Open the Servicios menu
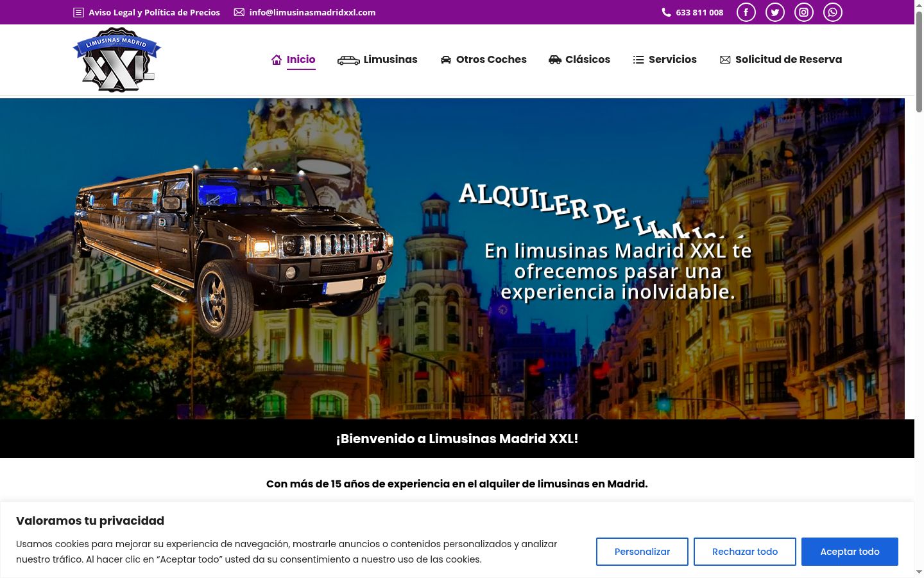Viewport: 924px width, 578px height. pyautogui.click(x=672, y=59)
